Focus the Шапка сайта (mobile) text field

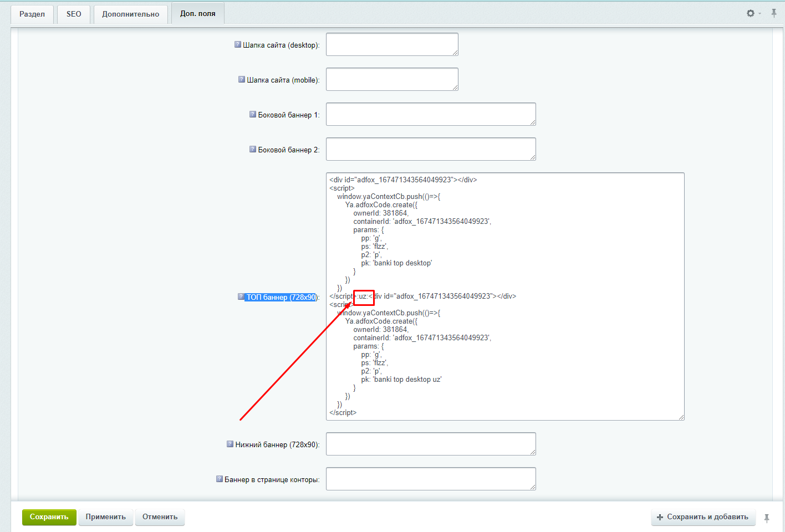click(392, 79)
